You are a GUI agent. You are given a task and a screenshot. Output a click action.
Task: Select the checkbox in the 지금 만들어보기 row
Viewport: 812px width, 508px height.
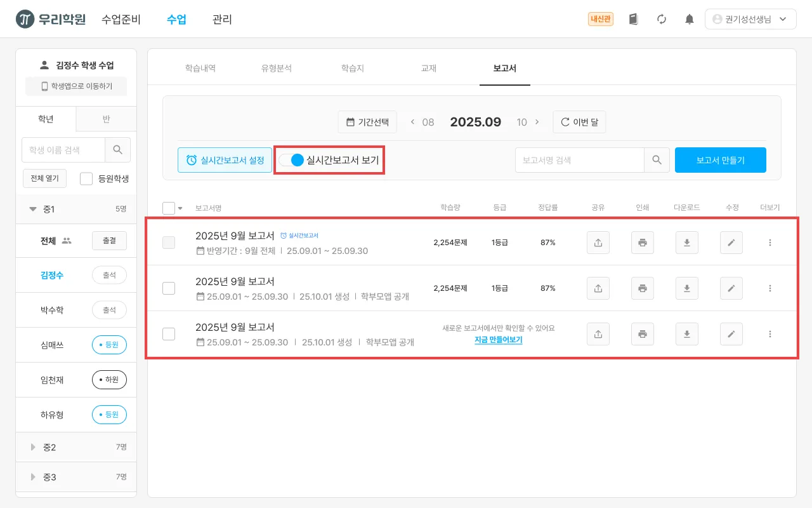point(169,334)
